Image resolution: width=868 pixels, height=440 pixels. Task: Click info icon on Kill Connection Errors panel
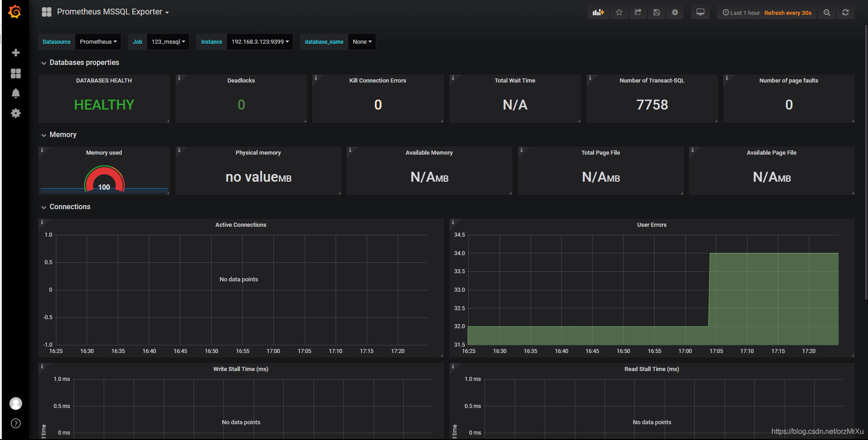point(316,78)
